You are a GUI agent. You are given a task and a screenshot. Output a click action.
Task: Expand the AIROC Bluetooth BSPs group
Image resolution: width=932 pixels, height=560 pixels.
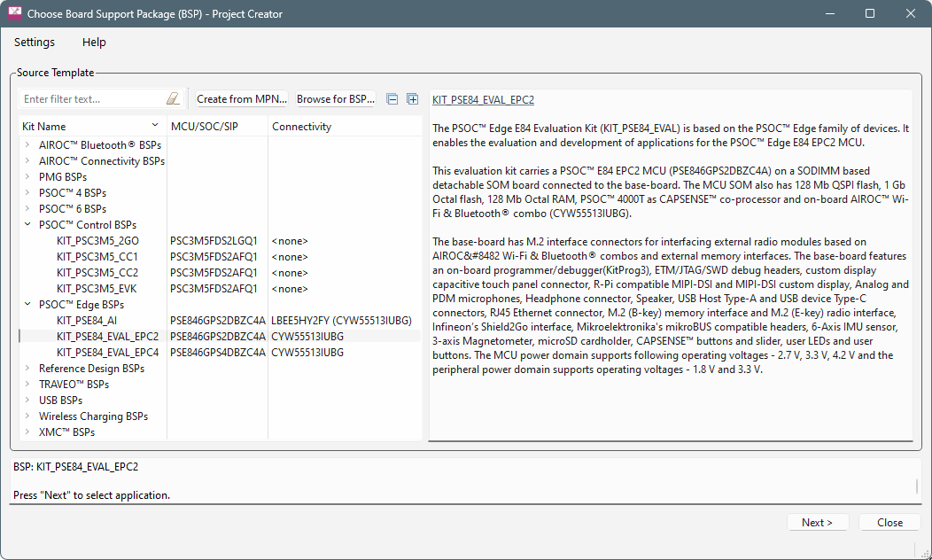pos(27,145)
